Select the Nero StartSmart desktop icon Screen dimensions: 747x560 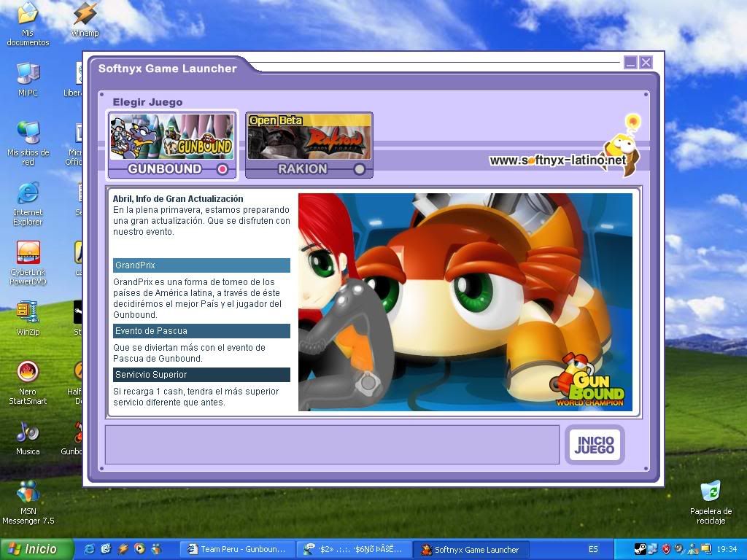[28, 383]
